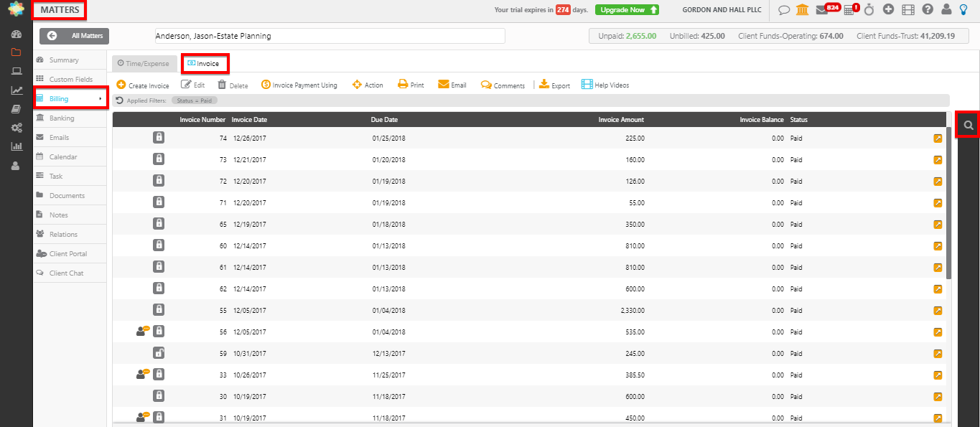Open Comments from the toolbar
980x427 pixels.
point(503,85)
